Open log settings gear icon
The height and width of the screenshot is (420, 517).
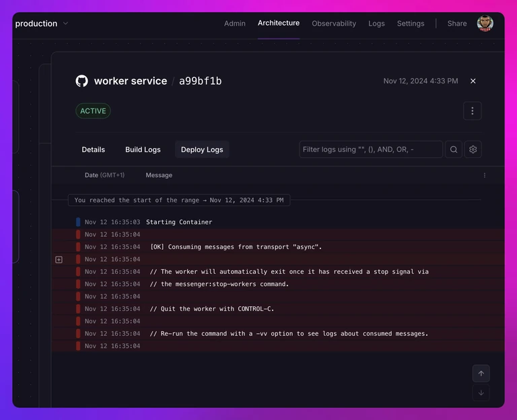point(473,149)
